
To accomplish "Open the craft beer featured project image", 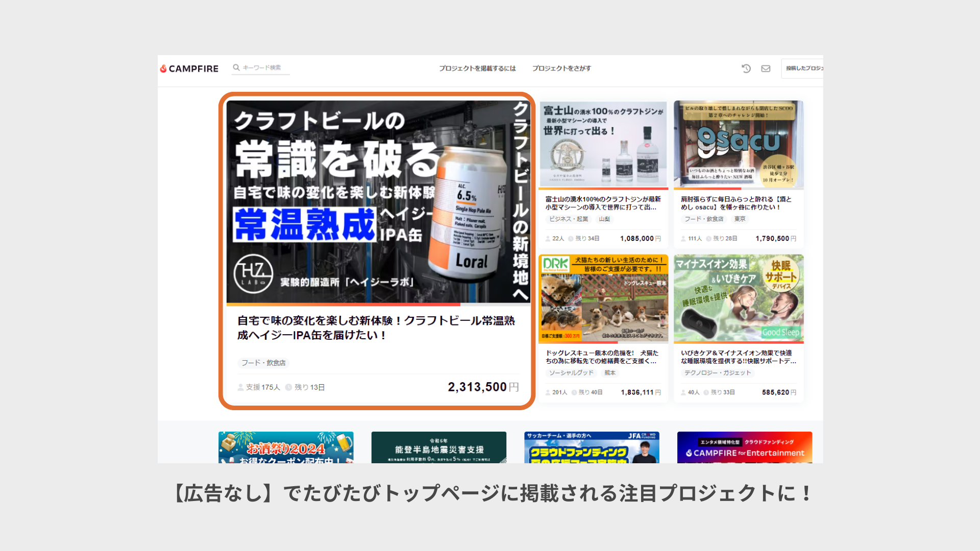I will click(378, 202).
